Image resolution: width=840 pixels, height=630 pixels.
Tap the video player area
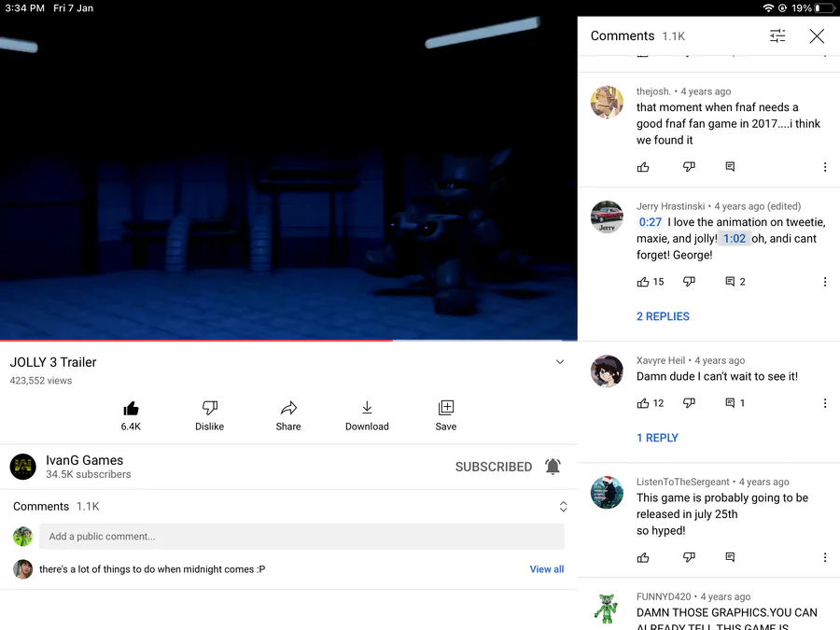tap(288, 178)
